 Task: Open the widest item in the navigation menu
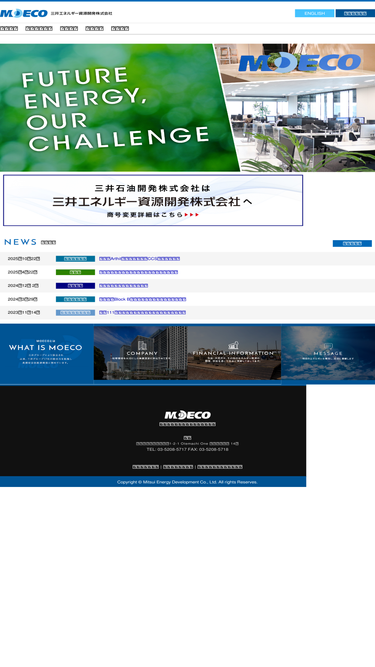click(x=39, y=29)
